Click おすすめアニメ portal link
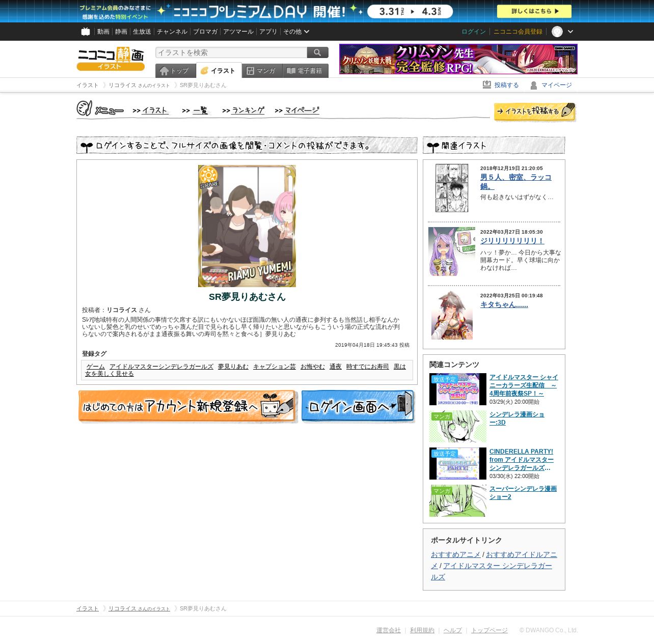654x644 pixels. [x=455, y=554]
